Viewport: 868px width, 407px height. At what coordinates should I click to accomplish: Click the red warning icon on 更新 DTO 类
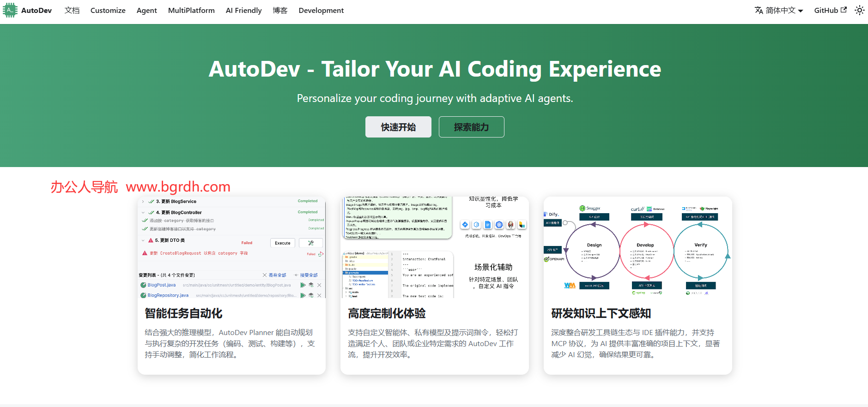pyautogui.click(x=151, y=240)
